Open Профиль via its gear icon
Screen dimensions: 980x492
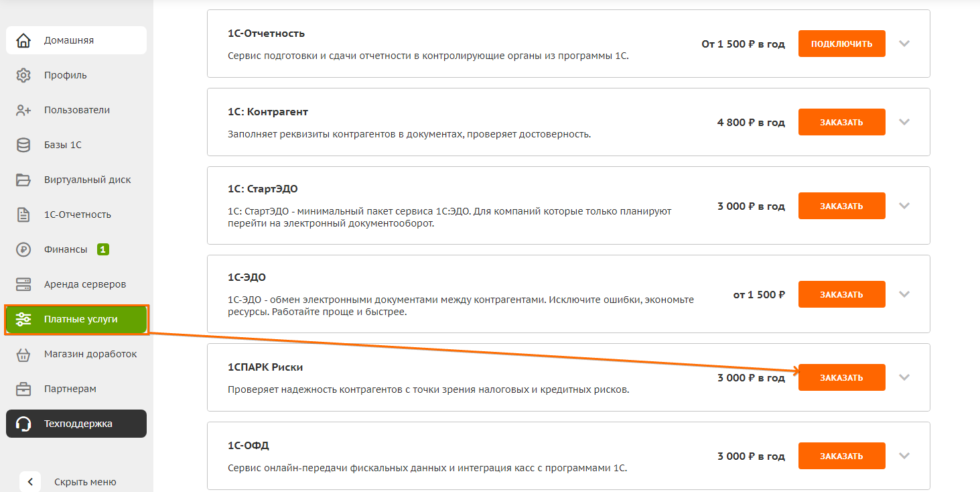(23, 75)
